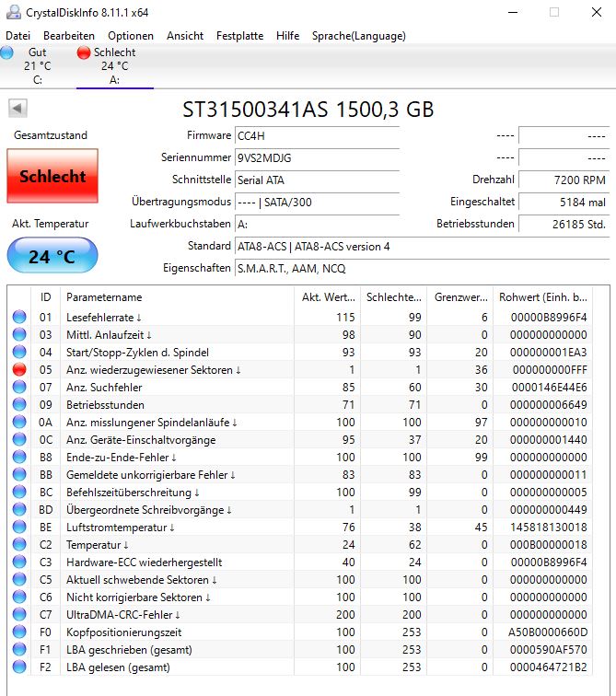This screenshot has height=696, width=616.
Task: Click the Gesamtzustand label
Action: coord(51,135)
